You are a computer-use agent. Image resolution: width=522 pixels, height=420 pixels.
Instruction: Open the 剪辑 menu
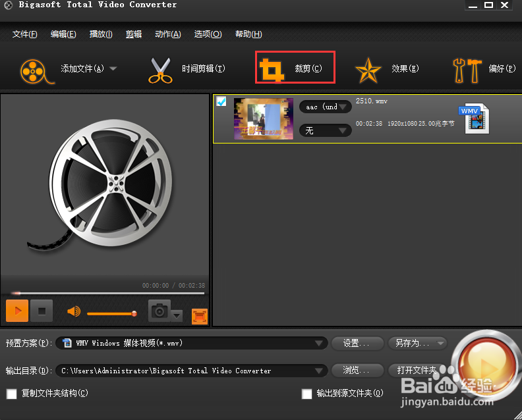(134, 34)
